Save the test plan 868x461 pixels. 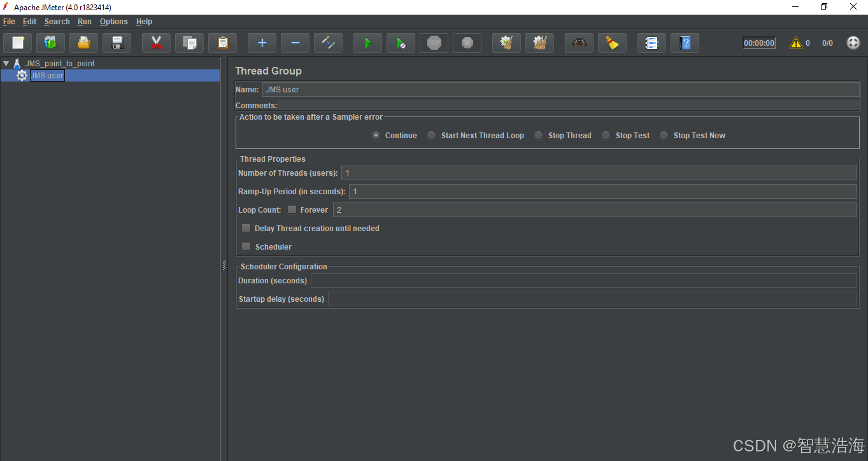point(117,43)
